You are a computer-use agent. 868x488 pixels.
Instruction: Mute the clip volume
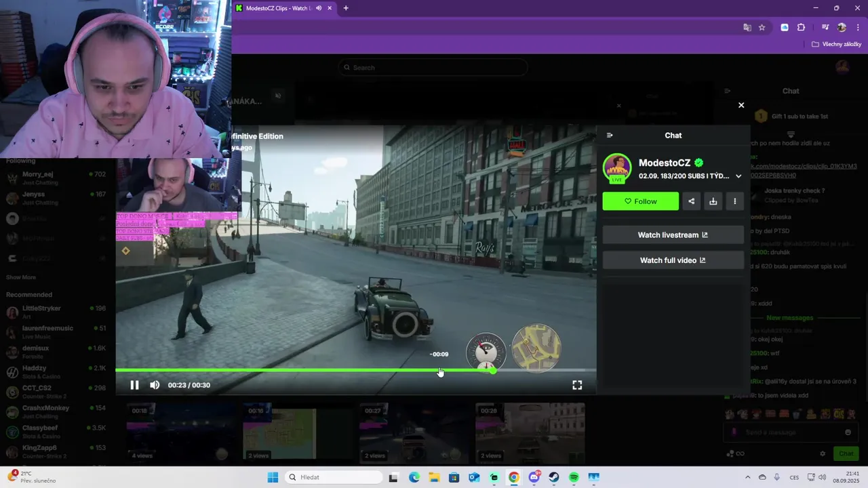pyautogui.click(x=155, y=385)
